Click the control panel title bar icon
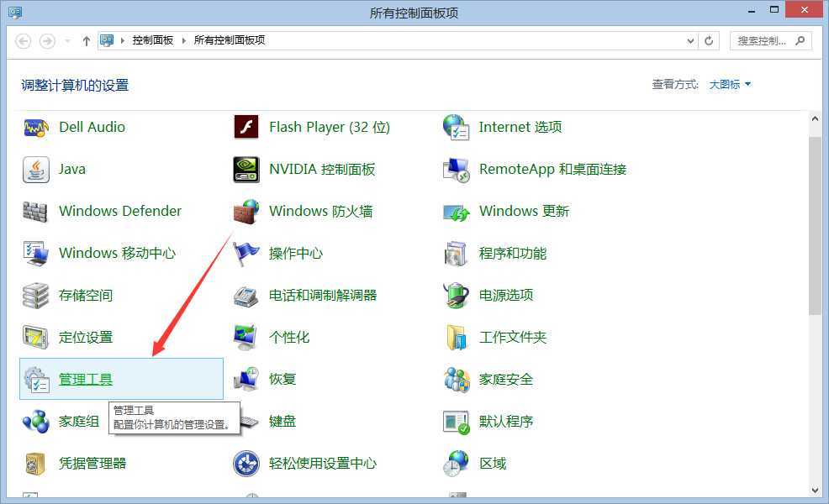 [15, 12]
